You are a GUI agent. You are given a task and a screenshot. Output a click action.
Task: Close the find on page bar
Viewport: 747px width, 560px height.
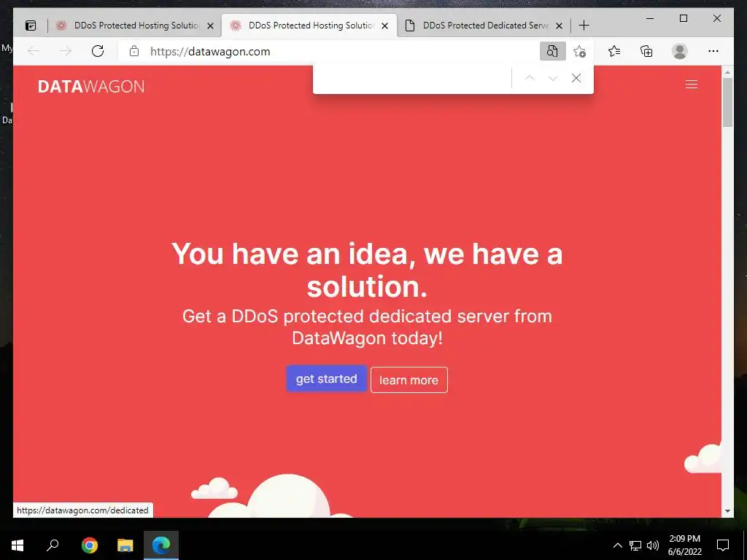click(576, 78)
